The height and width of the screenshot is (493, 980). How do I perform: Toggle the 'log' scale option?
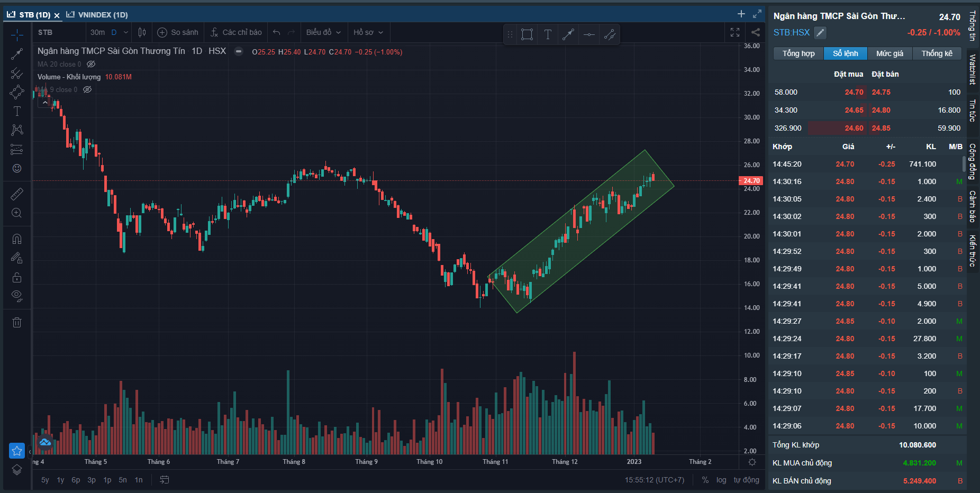pos(721,480)
